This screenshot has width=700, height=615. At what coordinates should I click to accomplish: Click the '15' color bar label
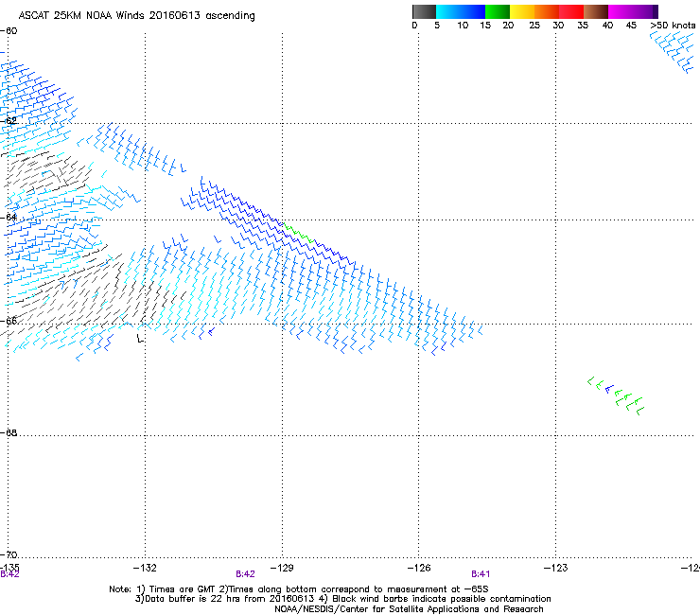point(485,26)
